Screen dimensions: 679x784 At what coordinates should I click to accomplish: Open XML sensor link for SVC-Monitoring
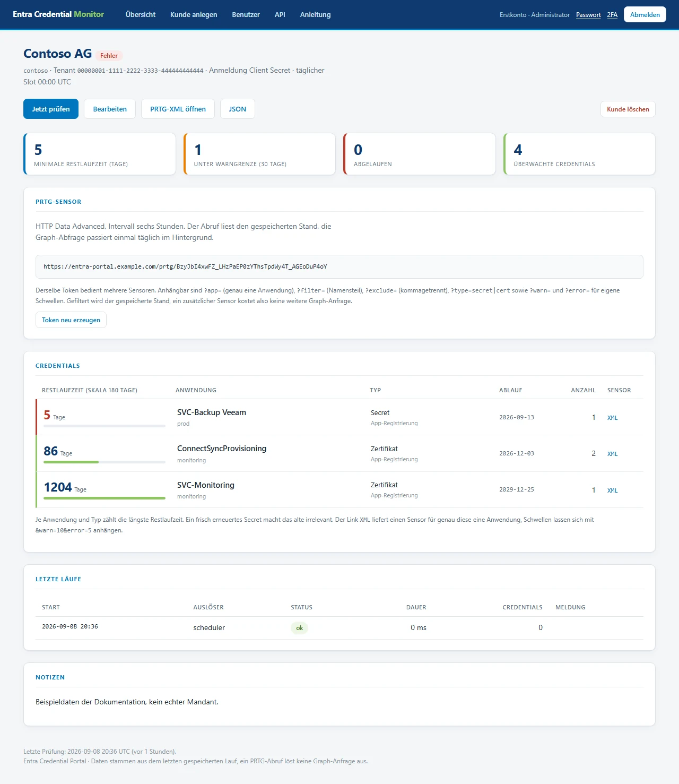tap(612, 490)
